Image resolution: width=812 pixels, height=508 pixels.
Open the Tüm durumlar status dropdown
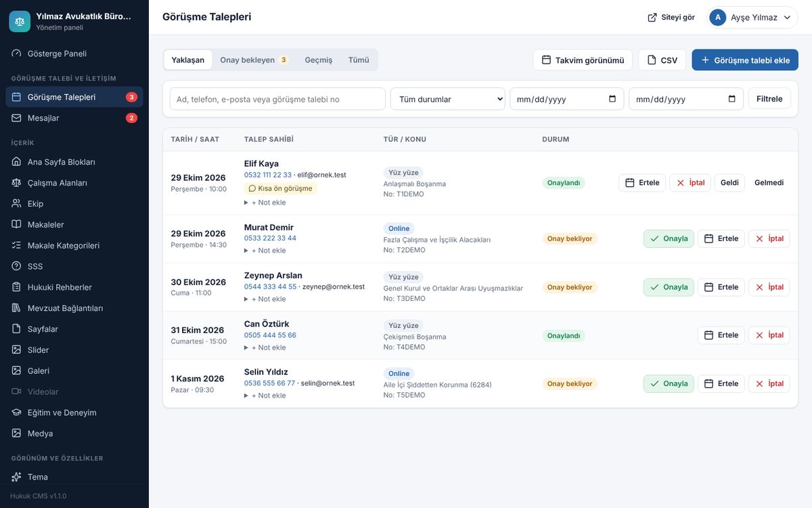[x=448, y=99]
